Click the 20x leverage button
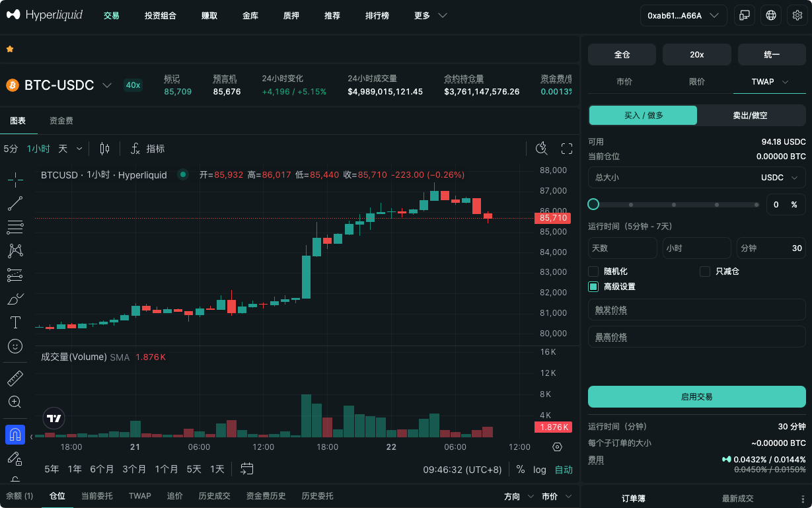Viewport: 812px width, 508px height. pyautogui.click(x=697, y=55)
